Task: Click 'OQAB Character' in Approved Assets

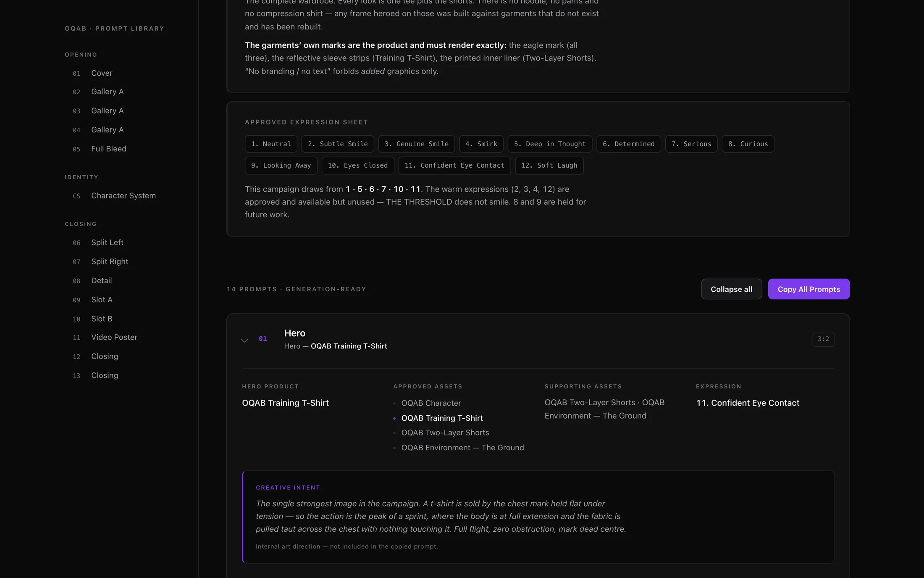Action: 431,403
